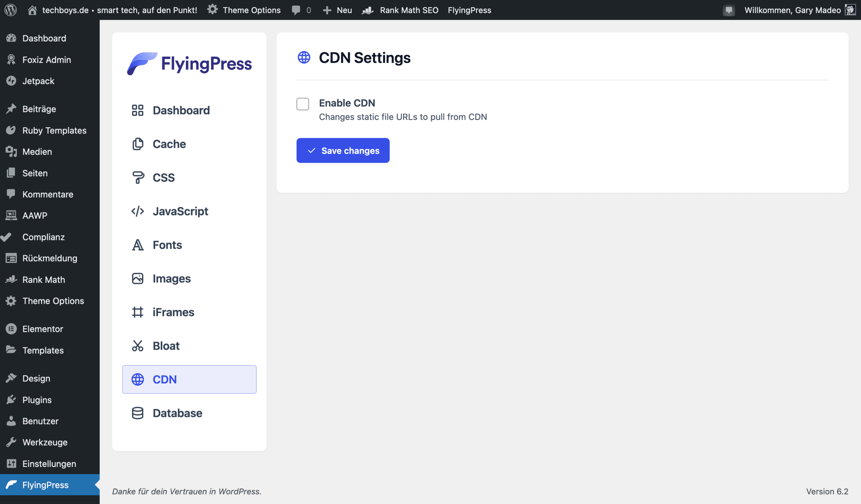Click the Version 6.2 footer text
Screen dimensions: 861x504
point(827,491)
